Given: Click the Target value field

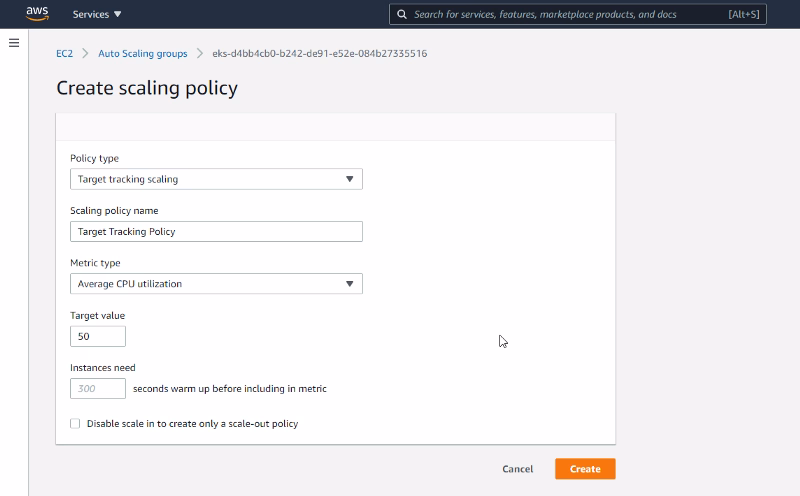Looking at the screenshot, I should coord(98,336).
